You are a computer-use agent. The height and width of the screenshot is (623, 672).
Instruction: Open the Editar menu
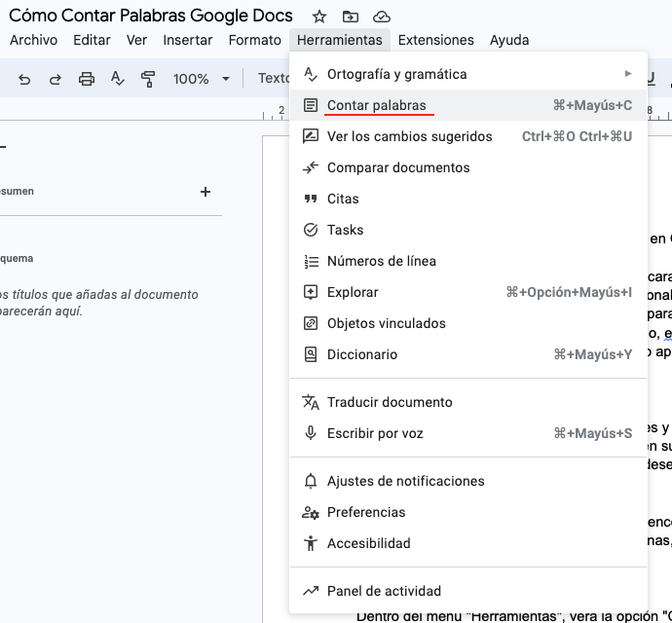(x=92, y=40)
